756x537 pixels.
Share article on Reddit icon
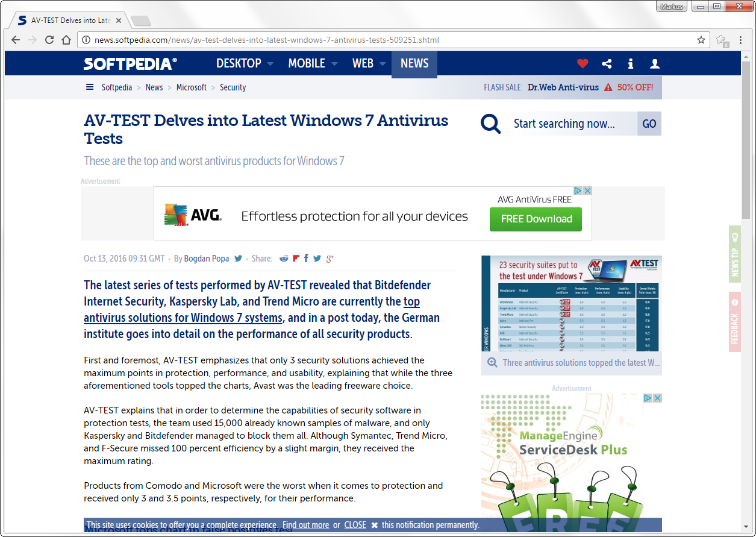pos(284,259)
